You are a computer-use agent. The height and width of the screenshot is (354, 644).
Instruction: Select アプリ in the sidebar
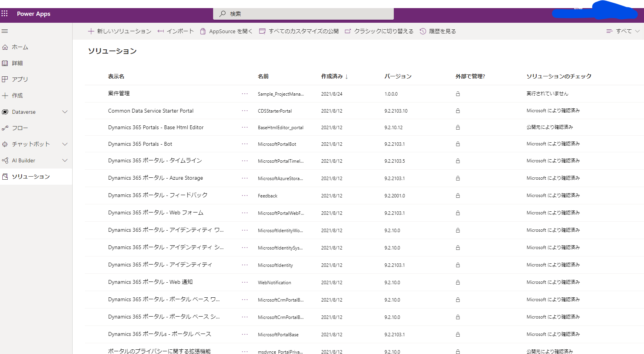36,79
